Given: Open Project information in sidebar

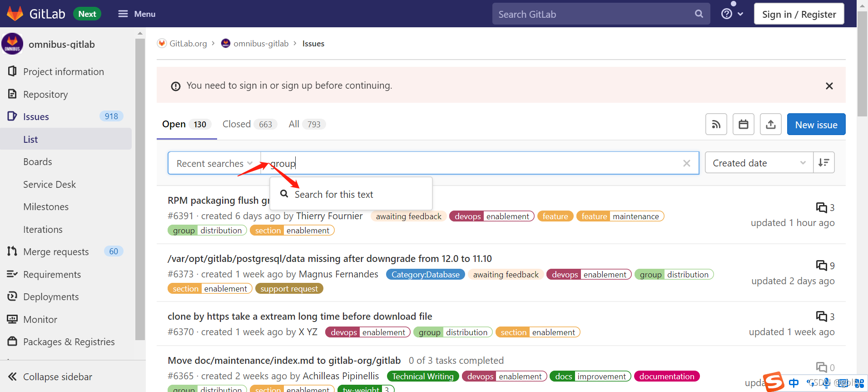Looking at the screenshot, I should tap(64, 71).
